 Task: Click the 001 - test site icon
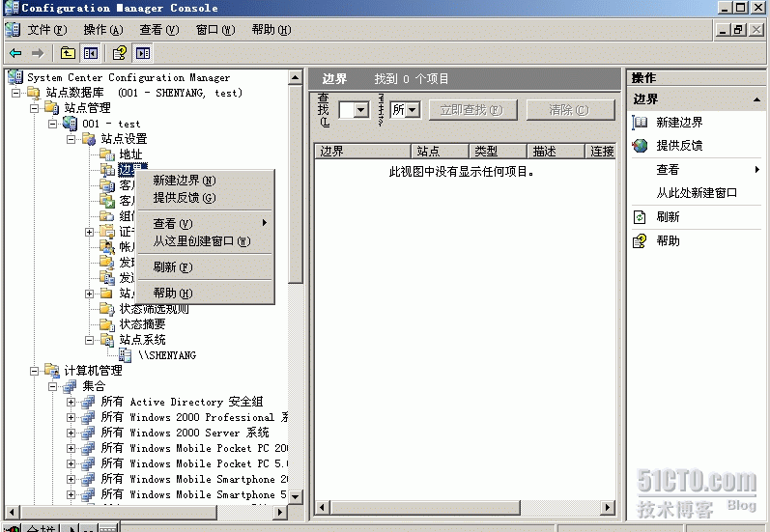point(71,124)
